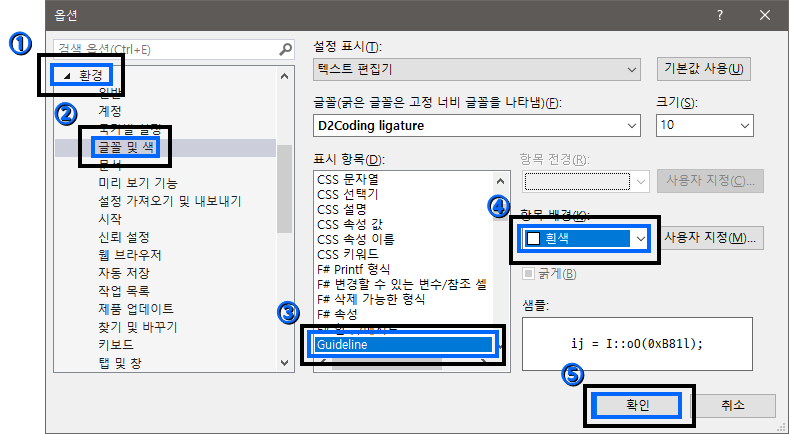This screenshot has height=434, width=789.
Task: Select 미리 보기 기능 tree item
Action: pos(138,183)
